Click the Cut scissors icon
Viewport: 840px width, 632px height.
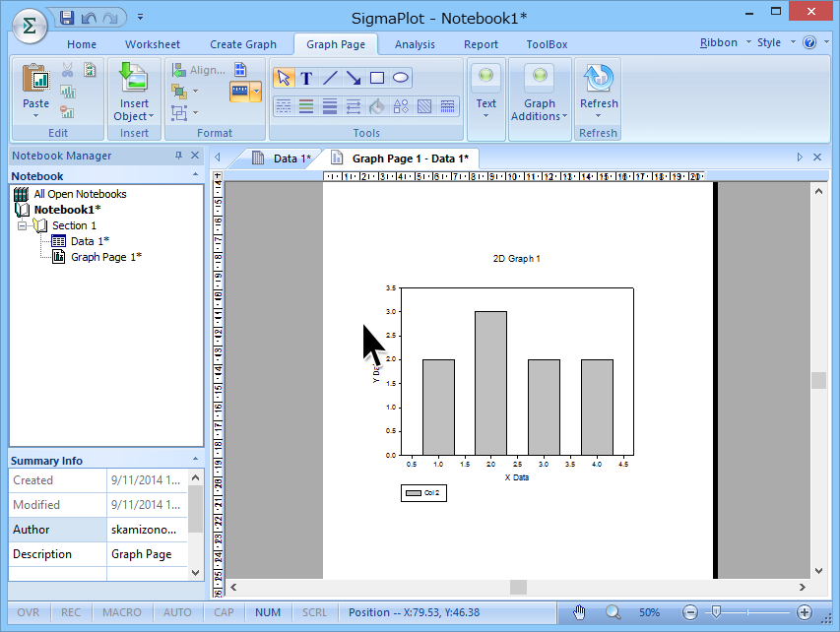point(67,70)
